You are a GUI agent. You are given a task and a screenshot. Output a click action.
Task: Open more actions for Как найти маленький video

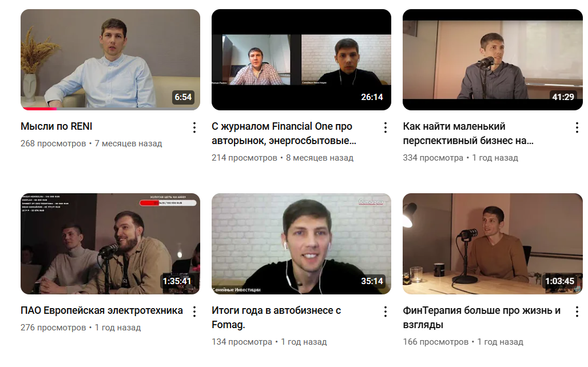pyautogui.click(x=577, y=127)
